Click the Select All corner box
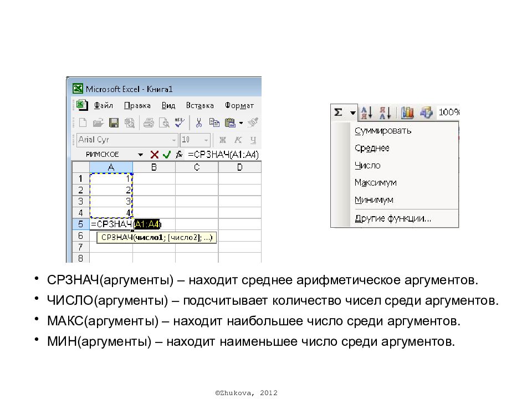 tap(81, 167)
